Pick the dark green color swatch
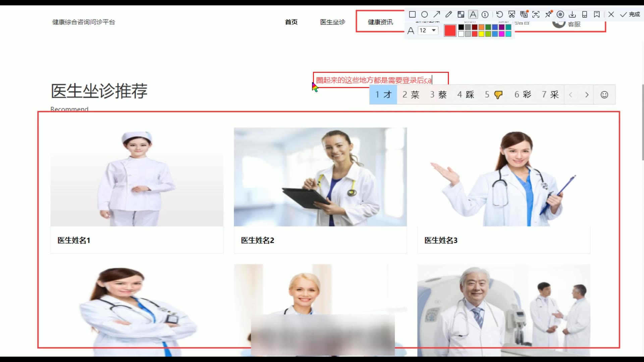The height and width of the screenshot is (362, 644). coord(488,27)
